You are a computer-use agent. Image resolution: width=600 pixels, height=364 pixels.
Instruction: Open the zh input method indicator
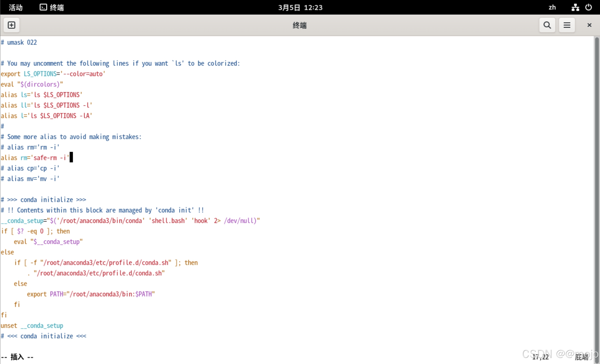point(552,7)
